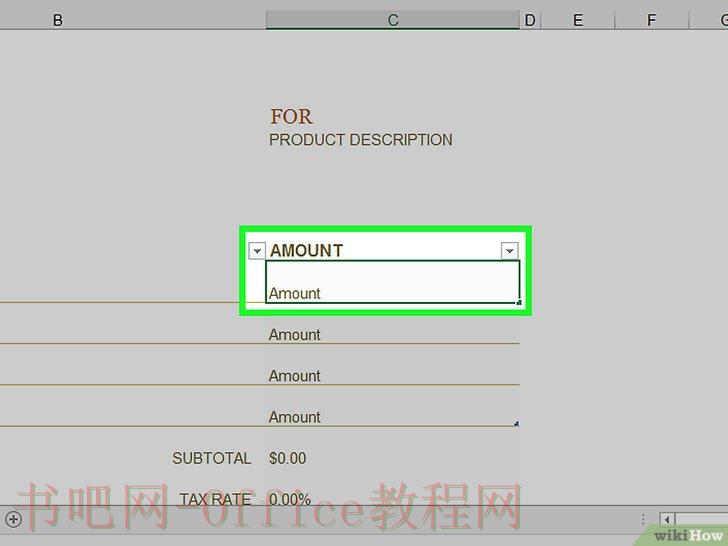Viewport: 728px width, 546px height.
Task: Select column E header
Action: click(x=578, y=20)
